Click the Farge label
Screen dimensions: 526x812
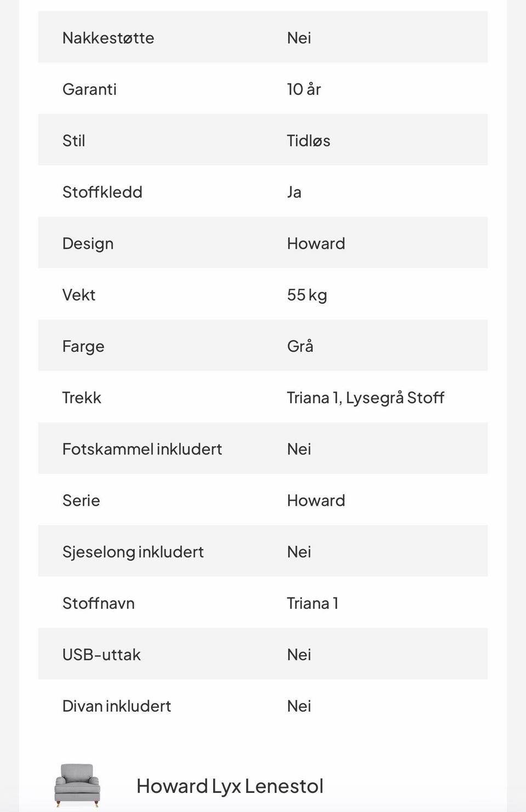(x=83, y=347)
